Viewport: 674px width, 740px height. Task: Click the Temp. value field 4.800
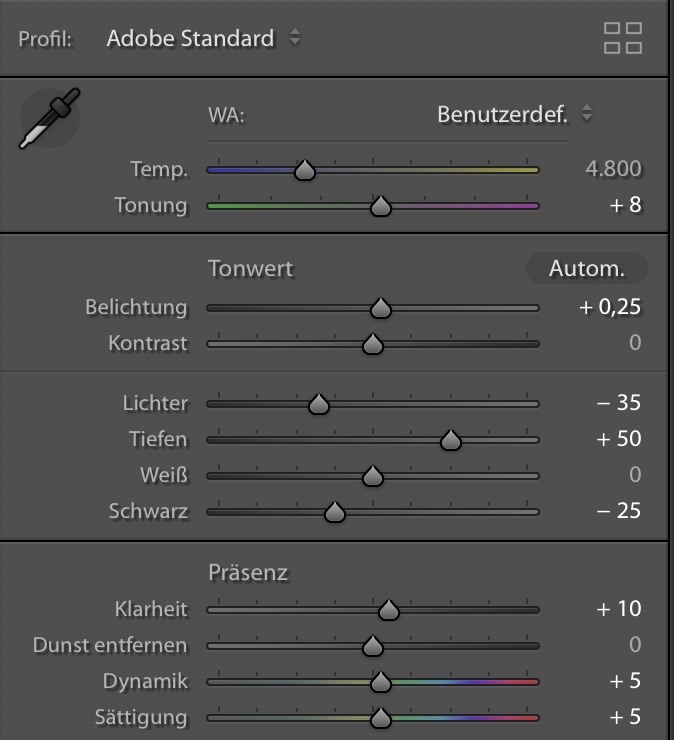tap(613, 169)
